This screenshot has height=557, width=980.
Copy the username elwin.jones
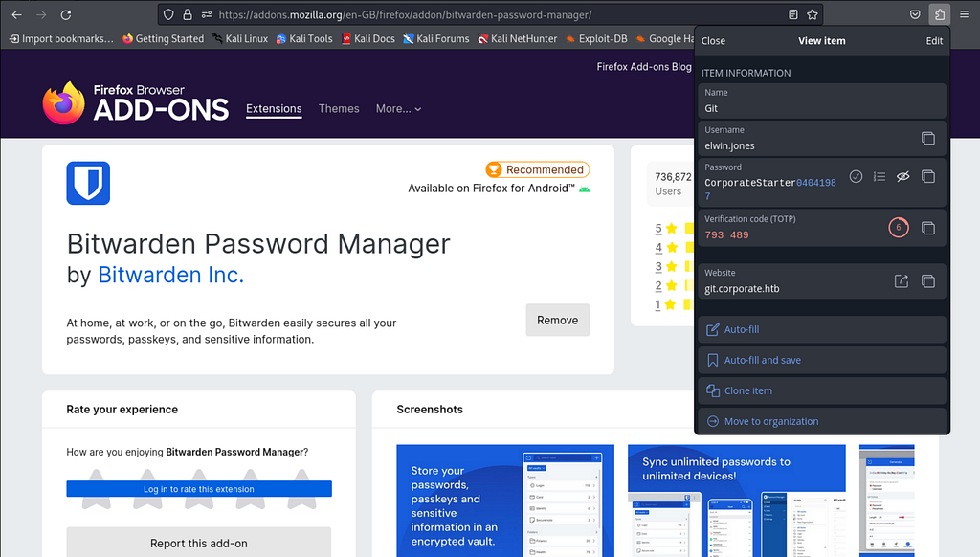[928, 138]
